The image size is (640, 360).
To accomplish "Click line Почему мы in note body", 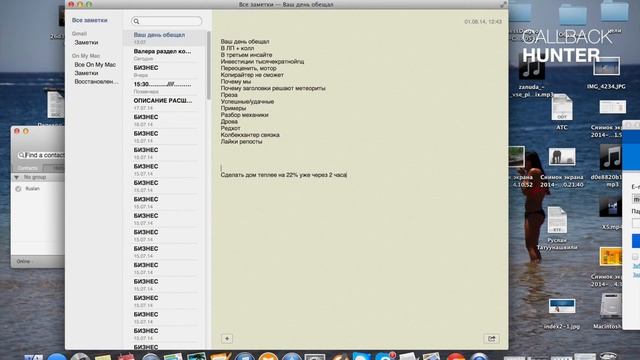I will 236,82.
